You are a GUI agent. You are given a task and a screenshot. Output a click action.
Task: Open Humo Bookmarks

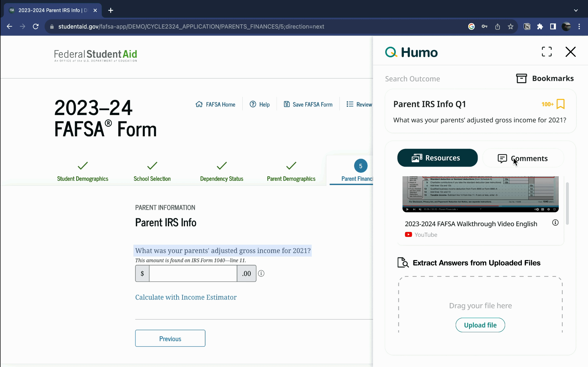pyautogui.click(x=545, y=78)
